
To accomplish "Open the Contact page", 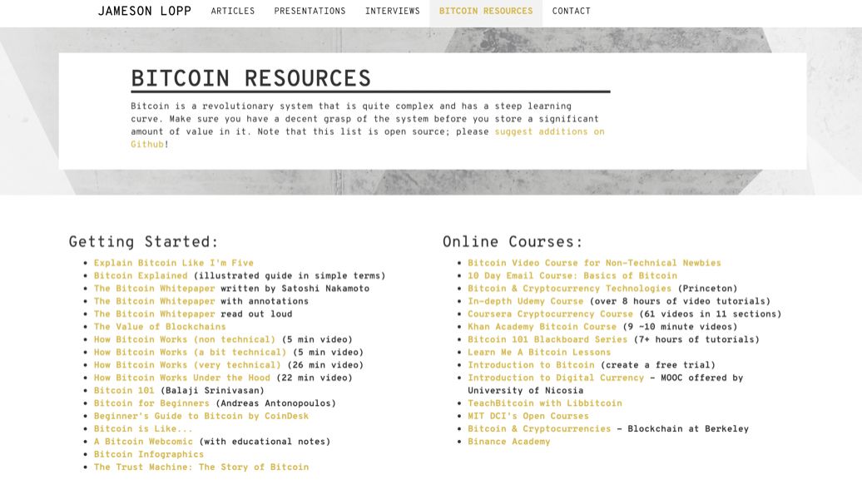I will click(x=571, y=12).
